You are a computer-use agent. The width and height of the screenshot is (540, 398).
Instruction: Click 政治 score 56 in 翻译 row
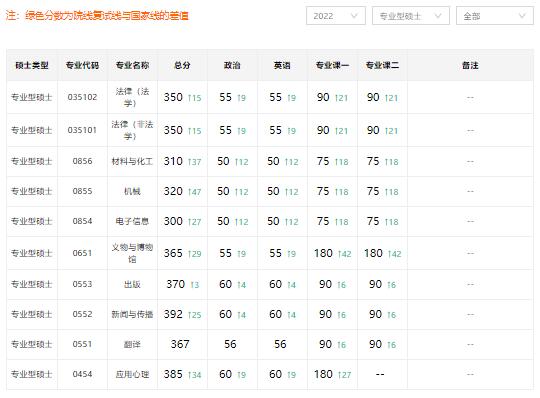[230, 344]
